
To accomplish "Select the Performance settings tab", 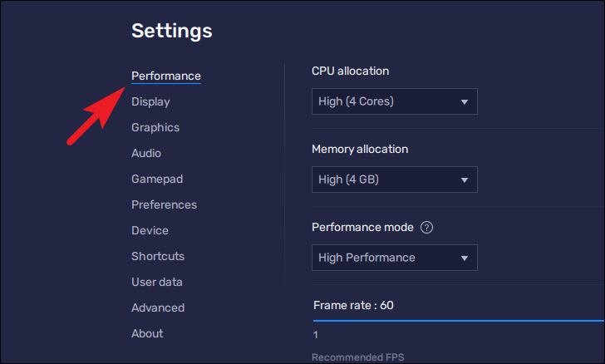I will tap(165, 76).
